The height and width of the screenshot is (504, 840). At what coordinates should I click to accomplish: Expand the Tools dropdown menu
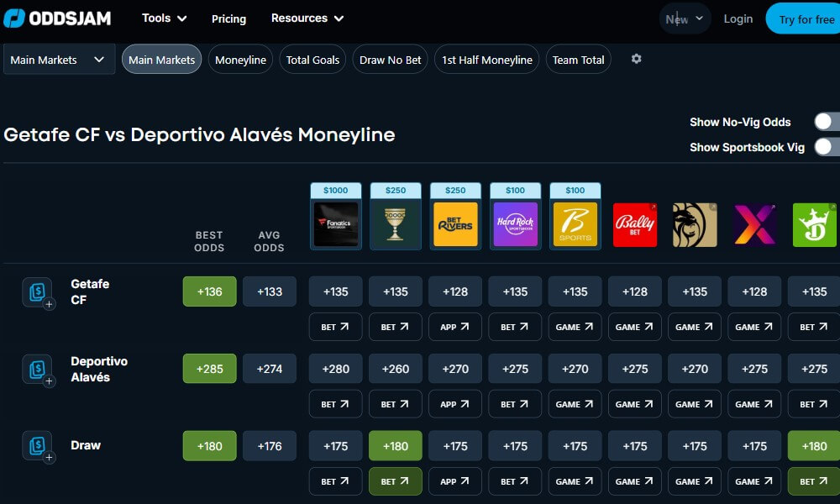coord(164,18)
